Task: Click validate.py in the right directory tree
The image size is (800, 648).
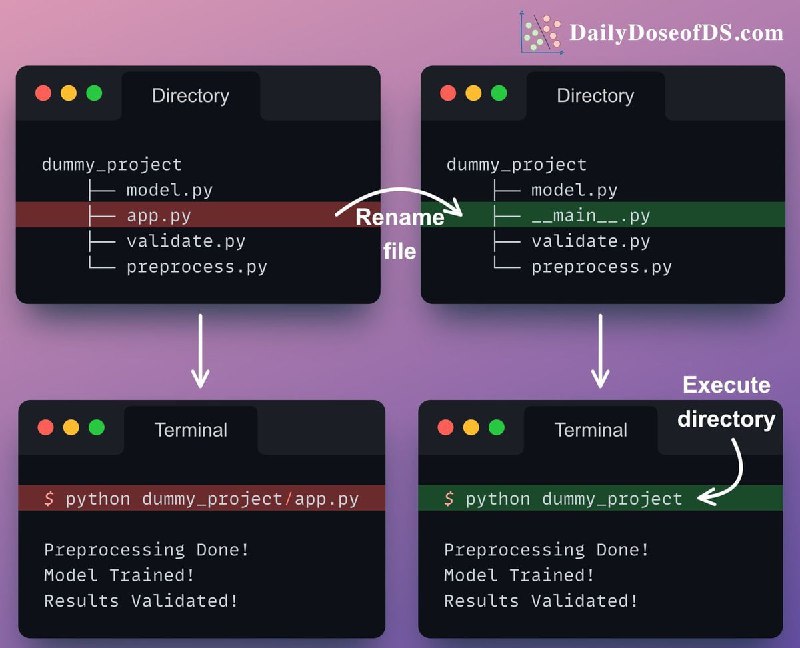Action: click(591, 241)
